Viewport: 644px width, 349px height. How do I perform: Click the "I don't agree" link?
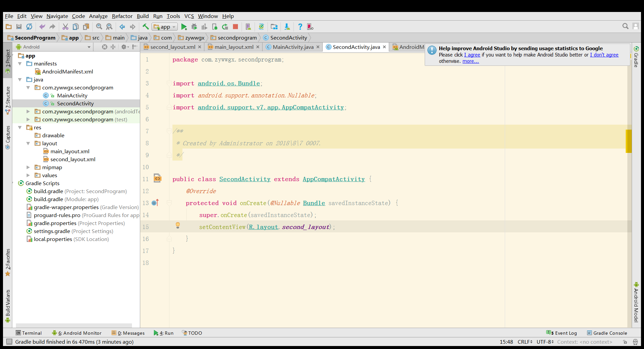point(604,55)
